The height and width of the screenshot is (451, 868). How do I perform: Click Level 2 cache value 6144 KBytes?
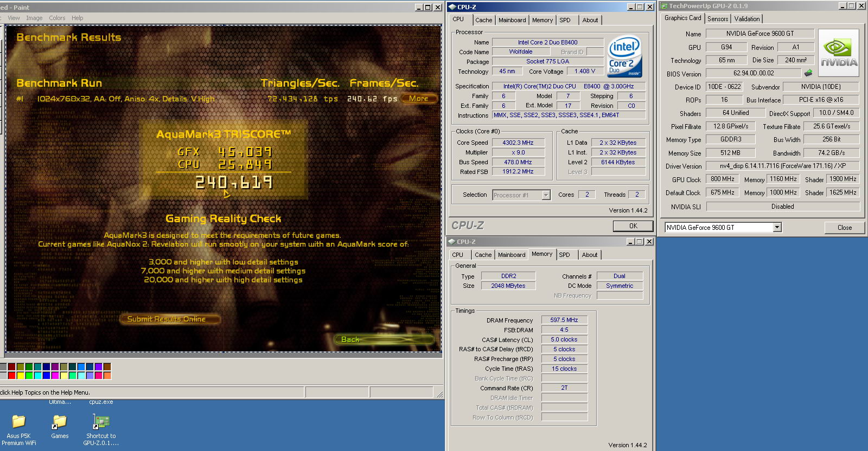[618, 162]
